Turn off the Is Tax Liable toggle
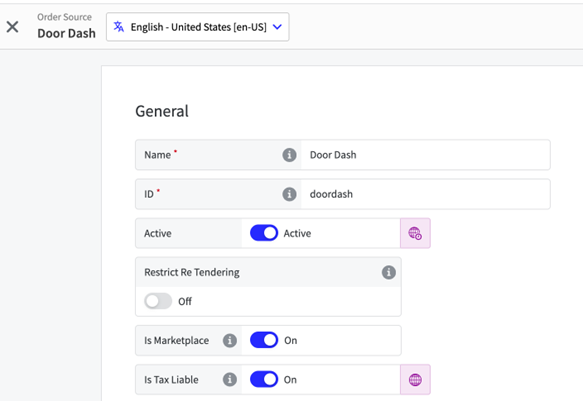Screen dimensions: 583x401 (x=264, y=379)
